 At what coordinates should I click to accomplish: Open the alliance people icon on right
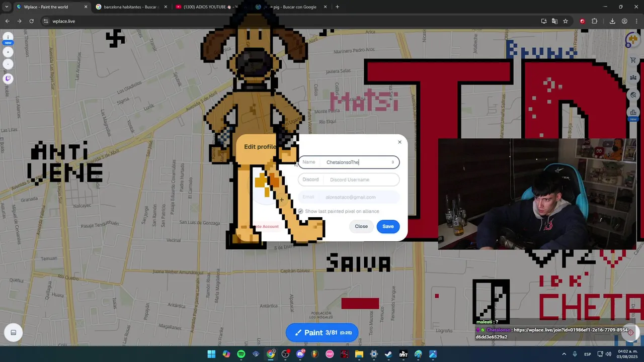coord(633,77)
